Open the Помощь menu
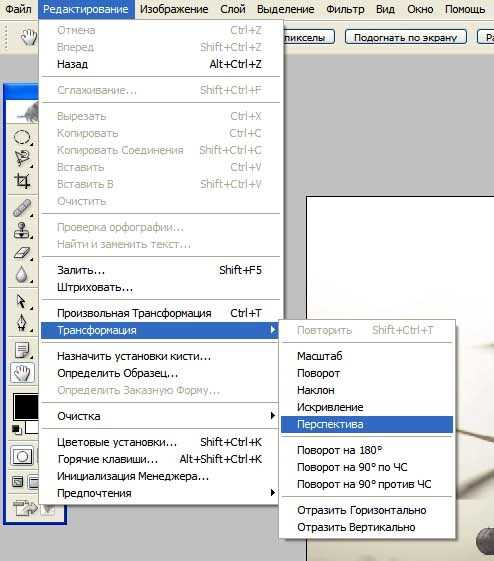Screen dimensions: 494x561 pos(465,9)
